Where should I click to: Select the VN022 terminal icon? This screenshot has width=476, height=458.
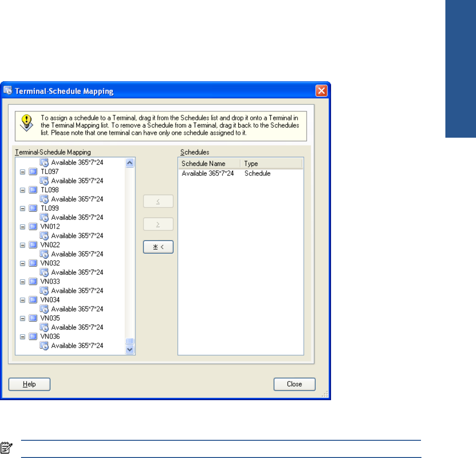pos(33,245)
